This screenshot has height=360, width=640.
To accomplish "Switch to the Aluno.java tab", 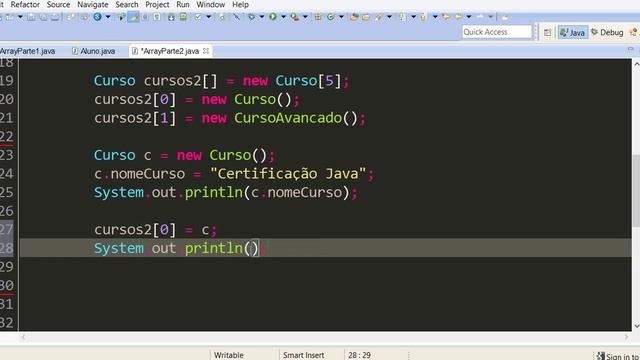I will click(x=94, y=51).
